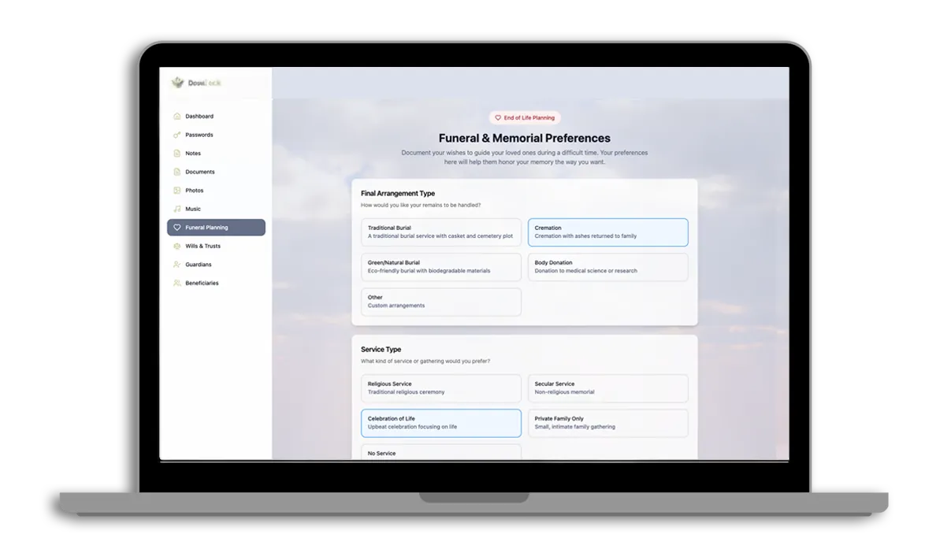The image size is (951, 560).
Task: Click the Dashboard home icon in sidebar
Action: tap(177, 117)
